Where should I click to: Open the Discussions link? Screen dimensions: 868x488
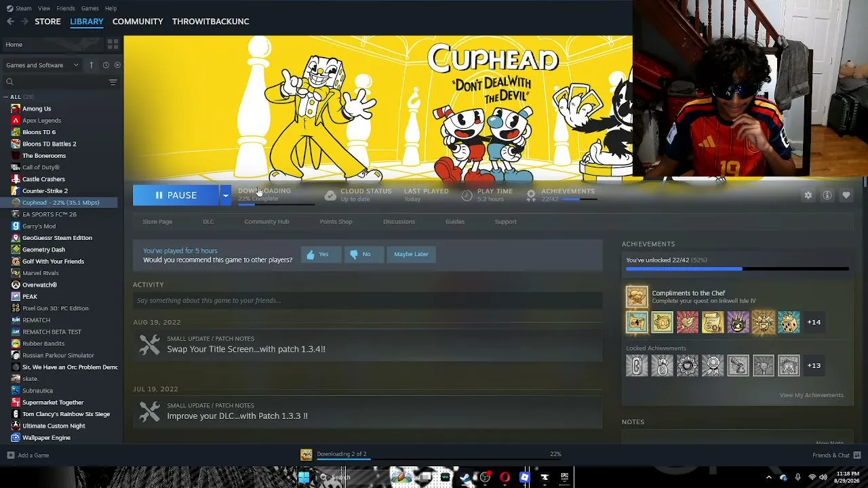tap(399, 222)
